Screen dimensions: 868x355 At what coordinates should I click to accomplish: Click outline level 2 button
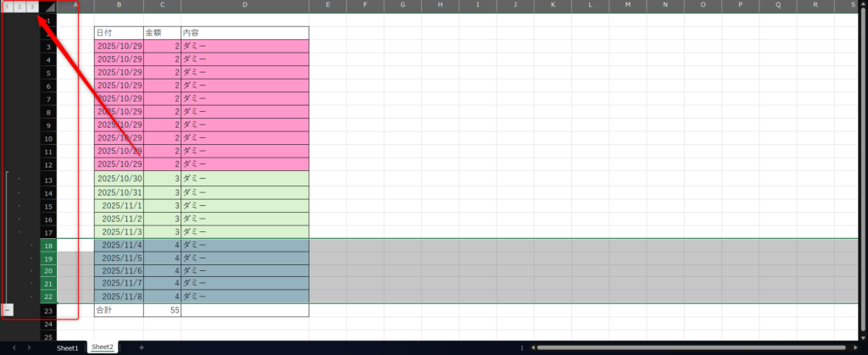19,7
